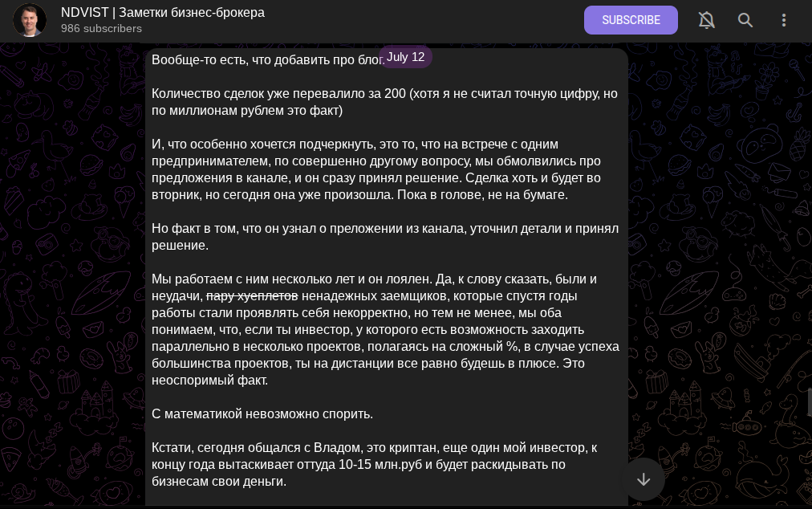812x509 pixels.
Task: Click the paragraph starting "И, что особенно"
Action: click(x=376, y=169)
